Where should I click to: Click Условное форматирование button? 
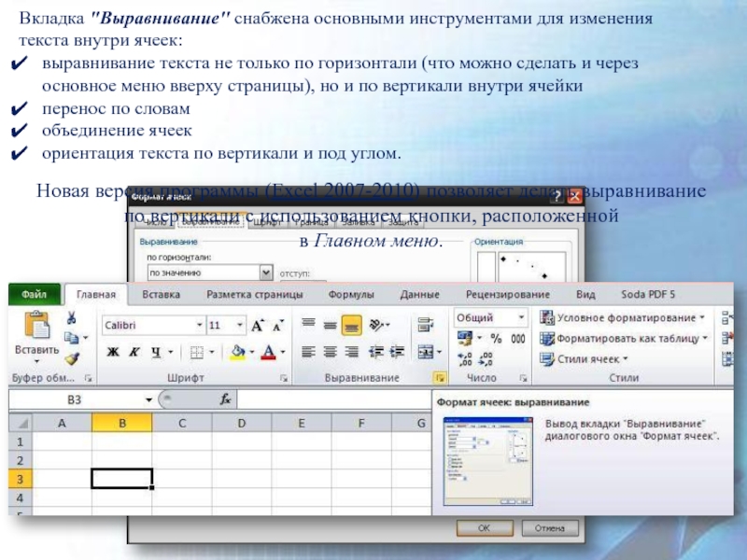tap(624, 317)
